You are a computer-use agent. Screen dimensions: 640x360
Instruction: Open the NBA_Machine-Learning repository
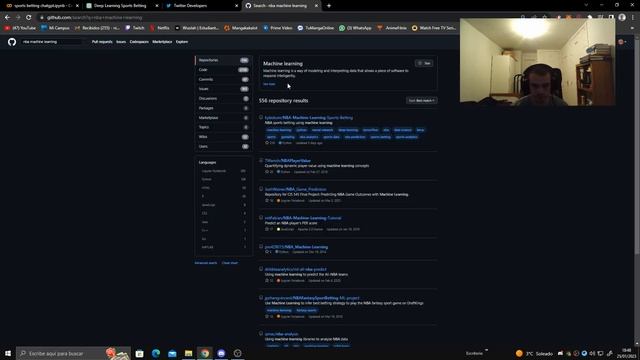coord(296,247)
